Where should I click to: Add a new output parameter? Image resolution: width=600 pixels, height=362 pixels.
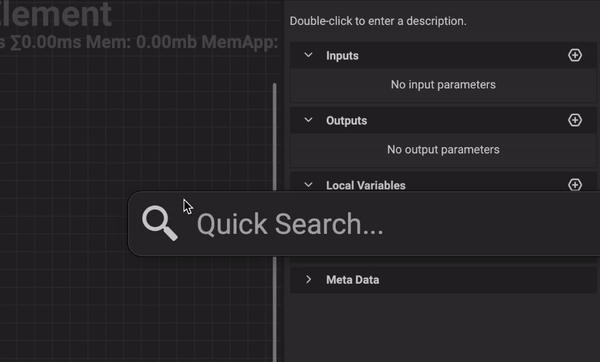[x=575, y=121]
